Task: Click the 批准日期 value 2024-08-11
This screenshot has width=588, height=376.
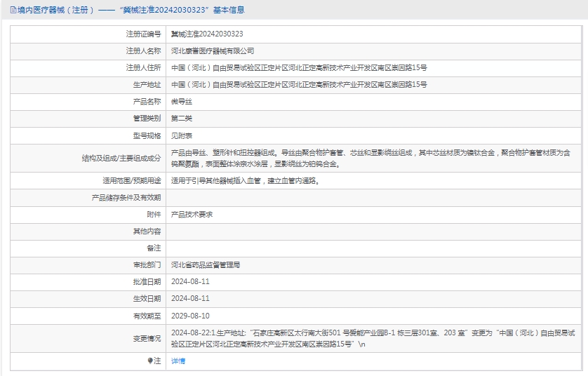Action: 190,282
